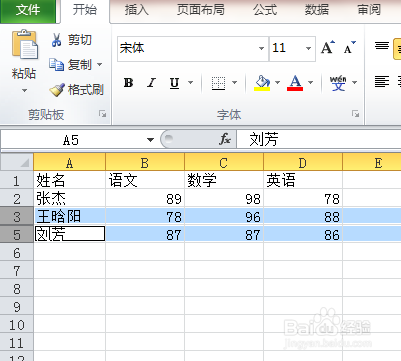Open the Clipboard group dialog launcher
Image resolution: width=401 pixels, height=361 pixels.
point(103,114)
